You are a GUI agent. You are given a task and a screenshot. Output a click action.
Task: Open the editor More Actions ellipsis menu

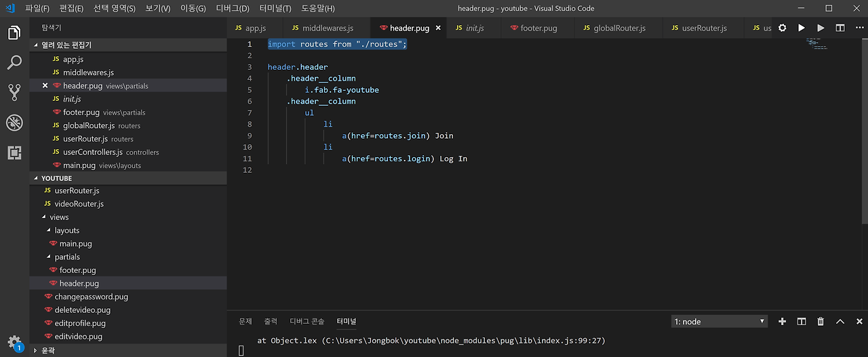[x=859, y=28]
